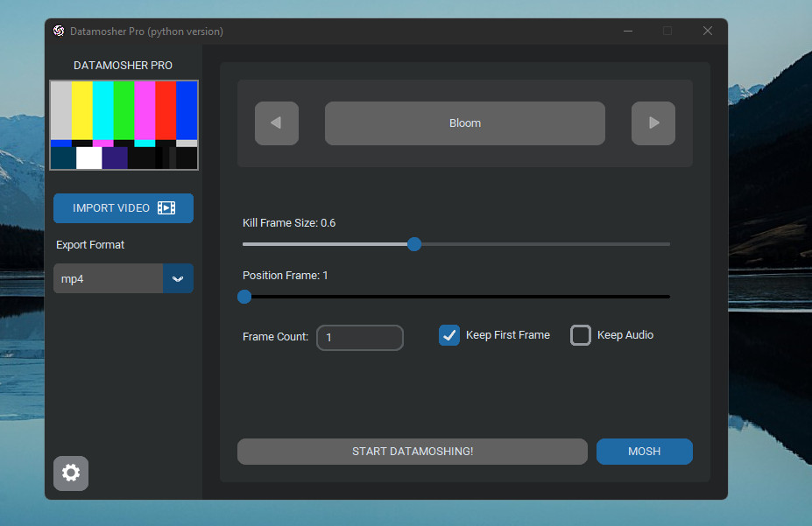Close the Datamosher Pro window

coord(708,31)
